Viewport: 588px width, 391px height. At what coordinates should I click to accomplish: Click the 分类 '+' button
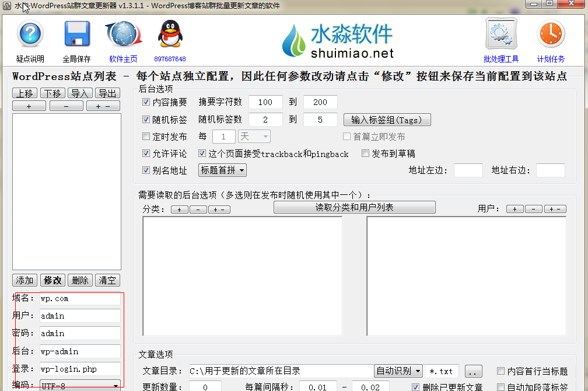[x=180, y=210]
